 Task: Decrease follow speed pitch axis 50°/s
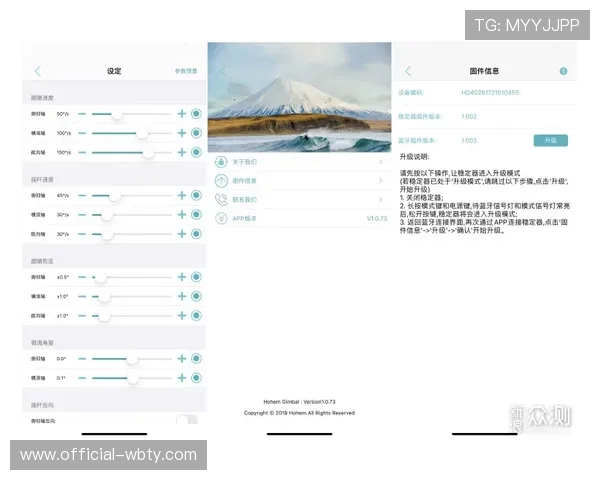tap(82, 114)
